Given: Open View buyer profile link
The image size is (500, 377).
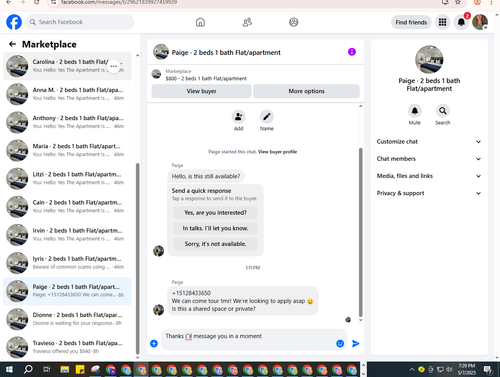Looking at the screenshot, I should (x=277, y=152).
